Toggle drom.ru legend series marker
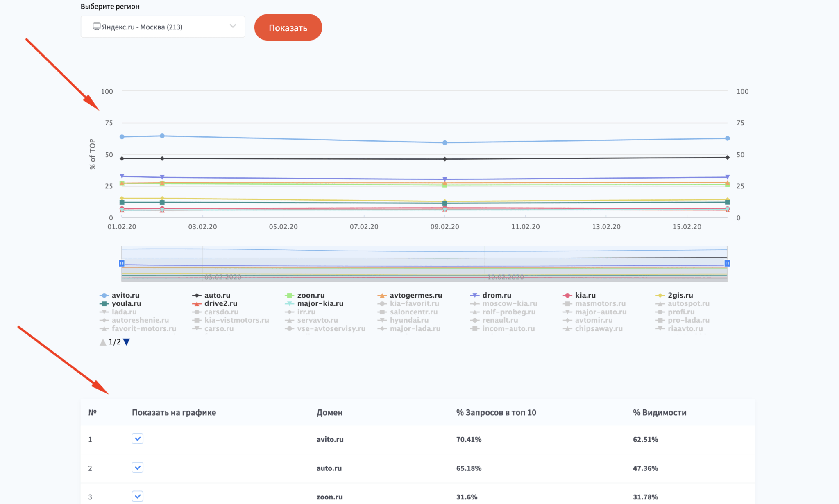 tap(474, 295)
